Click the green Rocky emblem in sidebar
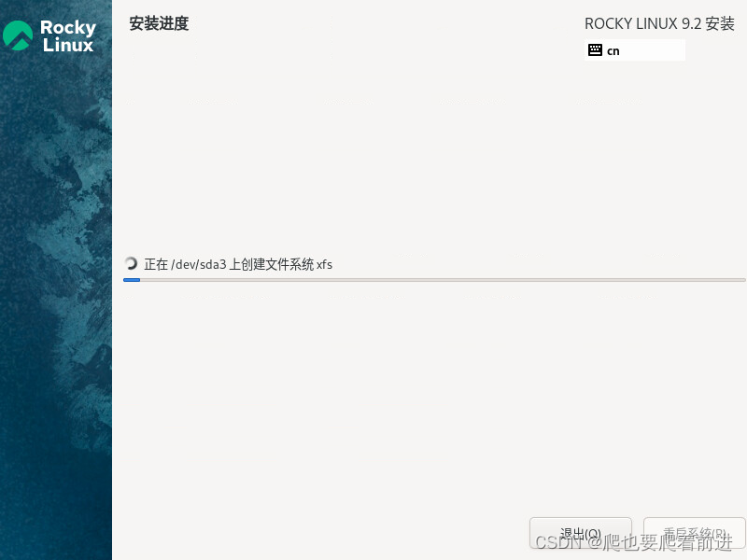Image resolution: width=747 pixels, height=560 pixels. [x=19, y=35]
